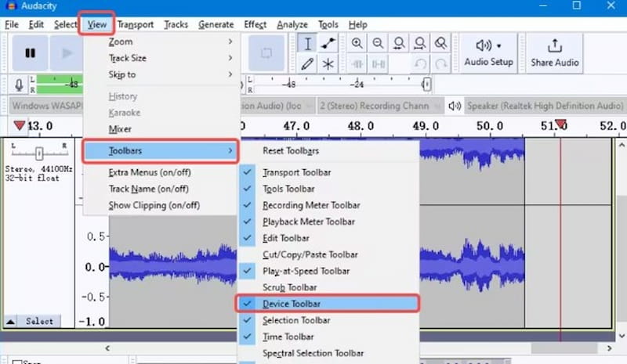The width and height of the screenshot is (627, 364).
Task: Open the Generate menu
Action: 216,24
